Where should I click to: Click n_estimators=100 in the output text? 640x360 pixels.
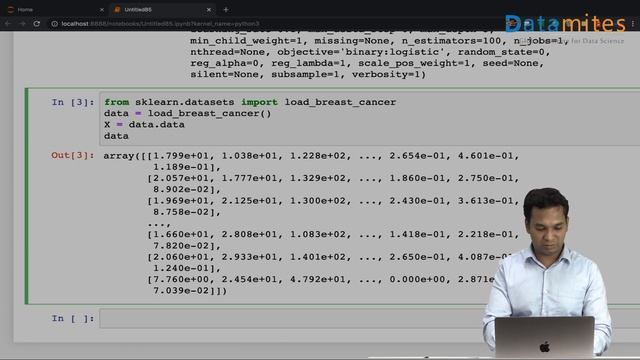451,41
